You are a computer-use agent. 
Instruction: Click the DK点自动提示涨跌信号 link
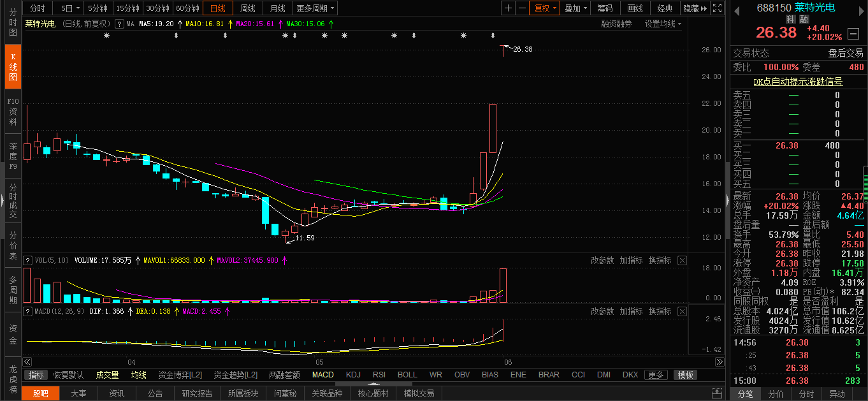(x=798, y=82)
